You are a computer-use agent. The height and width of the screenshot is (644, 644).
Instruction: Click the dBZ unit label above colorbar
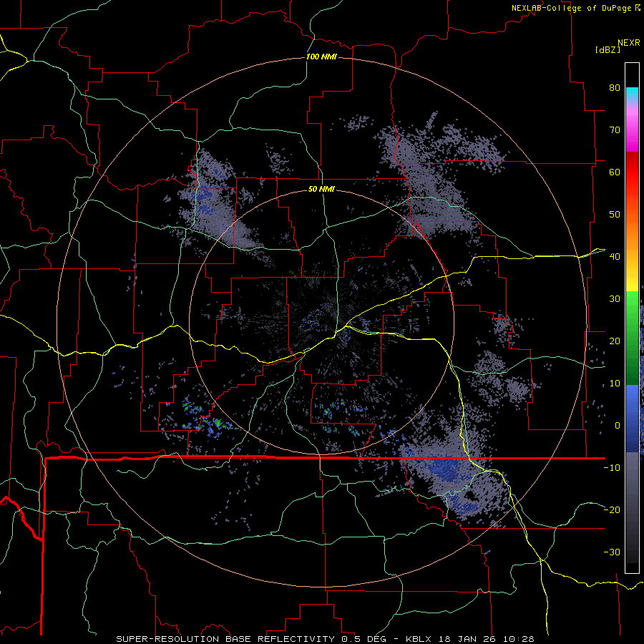pos(608,50)
